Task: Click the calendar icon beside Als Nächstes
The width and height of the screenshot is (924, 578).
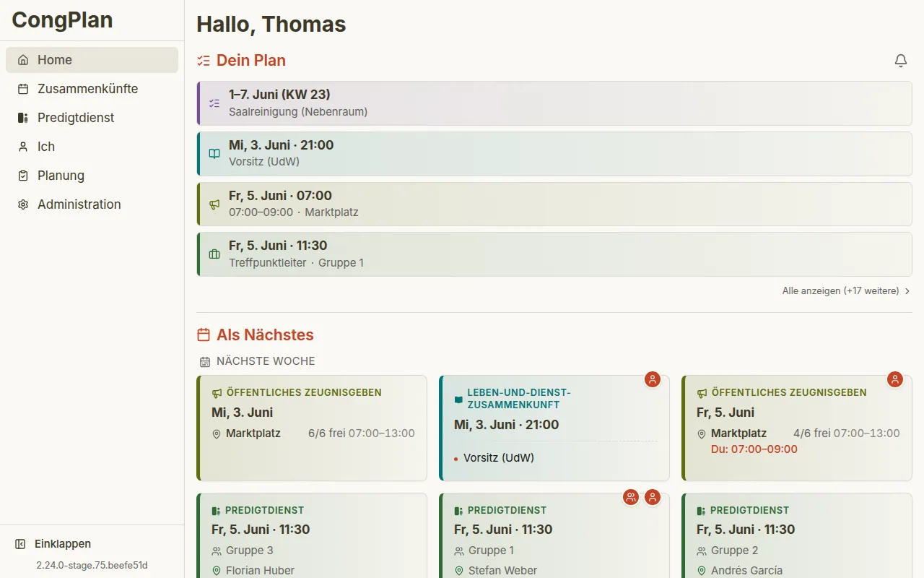Action: [204, 335]
